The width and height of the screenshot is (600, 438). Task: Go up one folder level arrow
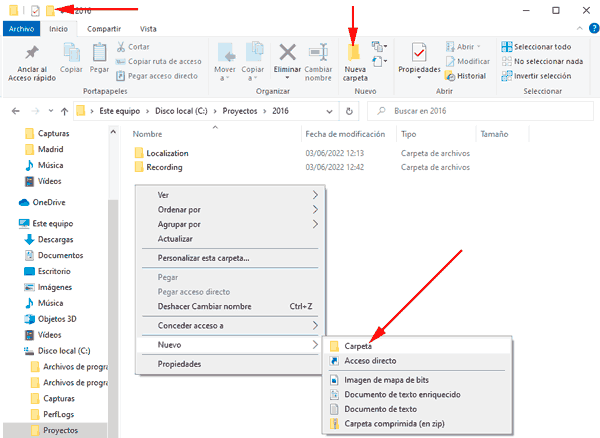64,111
